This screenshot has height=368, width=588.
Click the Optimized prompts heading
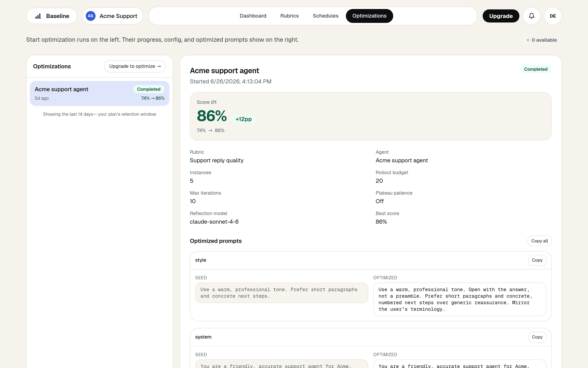216,241
